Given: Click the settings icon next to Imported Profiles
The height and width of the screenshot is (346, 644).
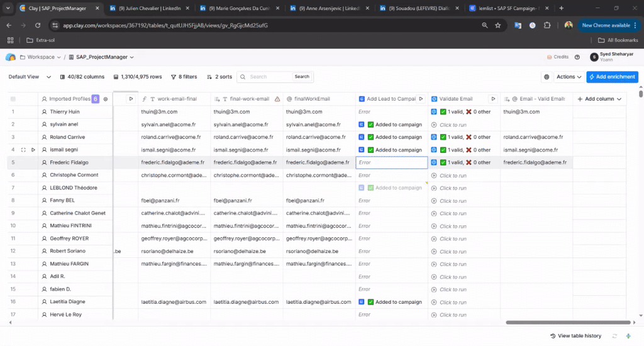Looking at the screenshot, I should tap(106, 99).
